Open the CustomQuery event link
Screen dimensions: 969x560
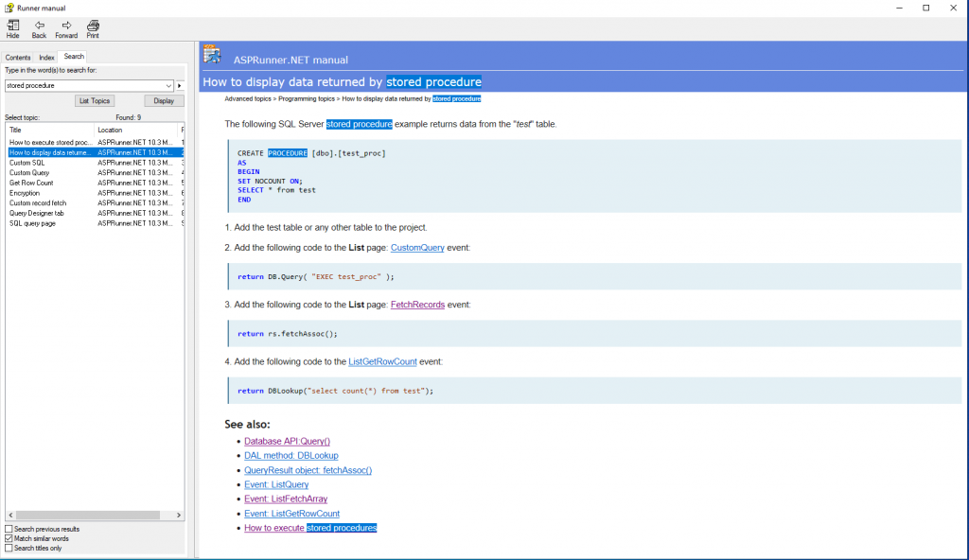[417, 248]
